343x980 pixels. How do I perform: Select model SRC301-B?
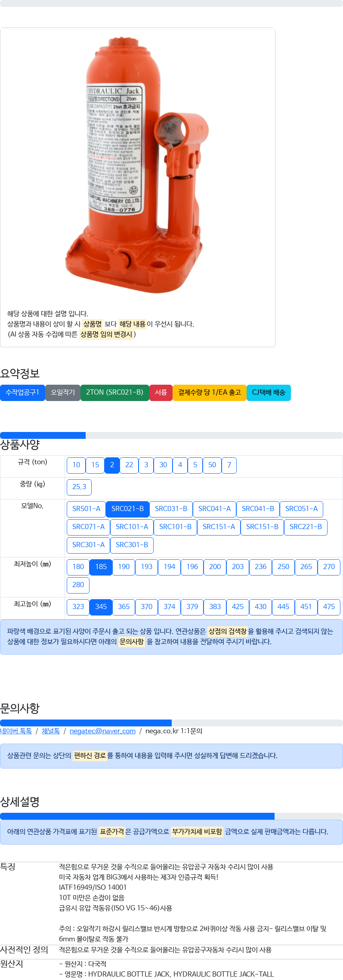pos(132,545)
